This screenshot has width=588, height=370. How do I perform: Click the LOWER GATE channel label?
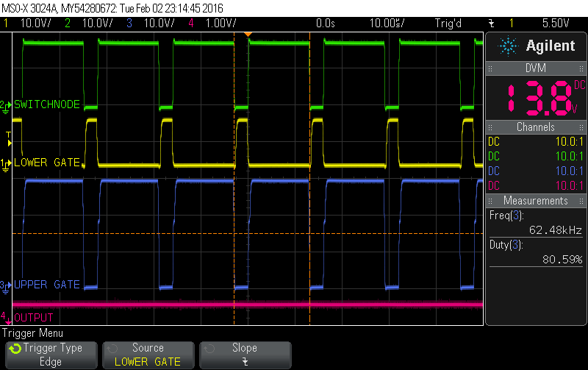coord(47,163)
